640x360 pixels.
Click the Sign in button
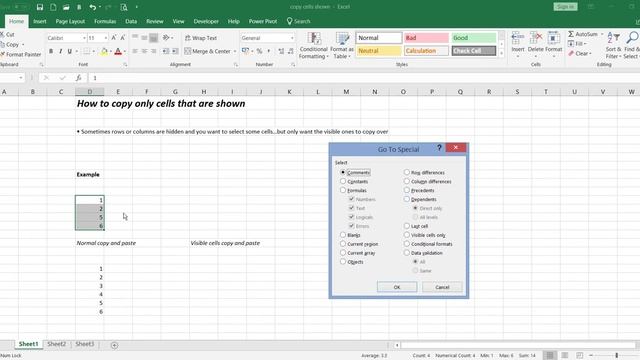tap(565, 7)
